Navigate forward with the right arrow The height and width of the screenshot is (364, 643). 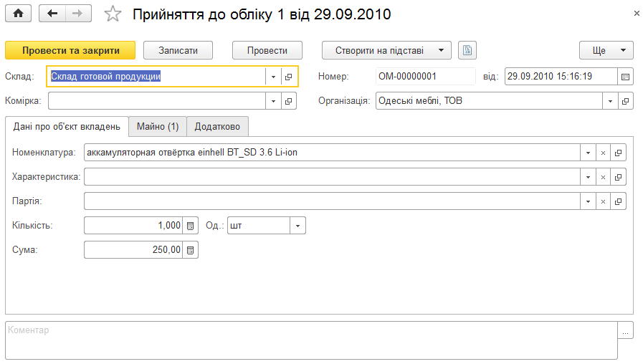(78, 14)
